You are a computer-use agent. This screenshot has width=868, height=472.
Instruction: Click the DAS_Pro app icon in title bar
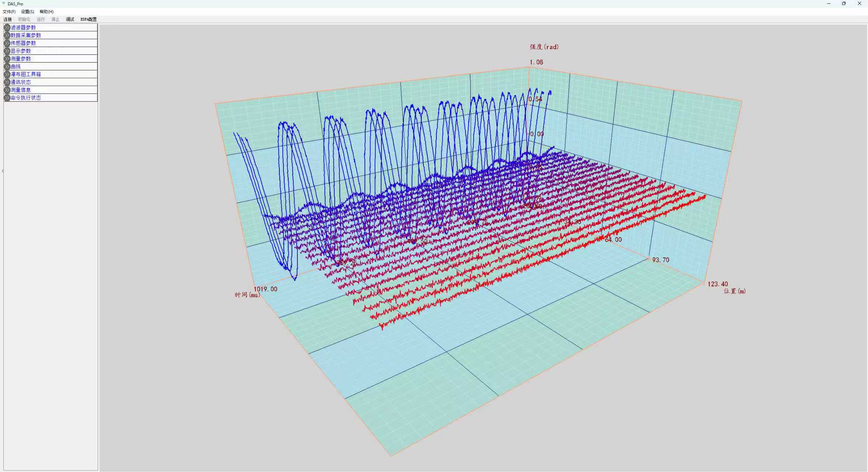(x=4, y=4)
